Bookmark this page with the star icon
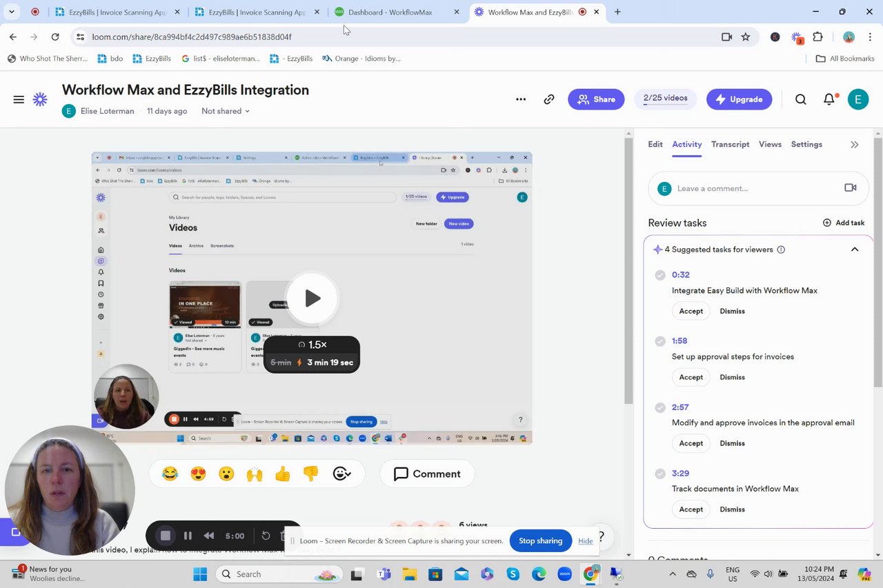This screenshot has width=883, height=588. [746, 37]
